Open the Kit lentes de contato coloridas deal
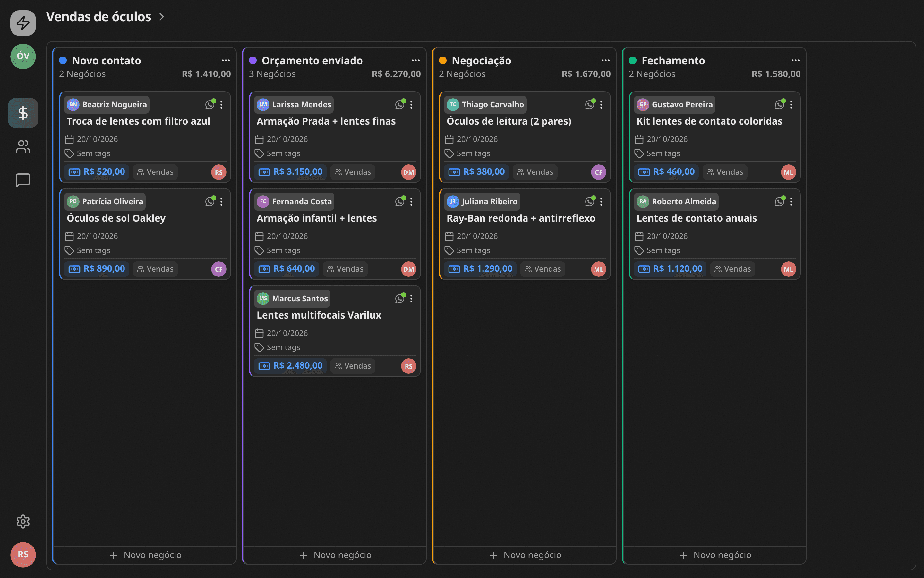Screen dimensions: 924x578 click(709, 121)
